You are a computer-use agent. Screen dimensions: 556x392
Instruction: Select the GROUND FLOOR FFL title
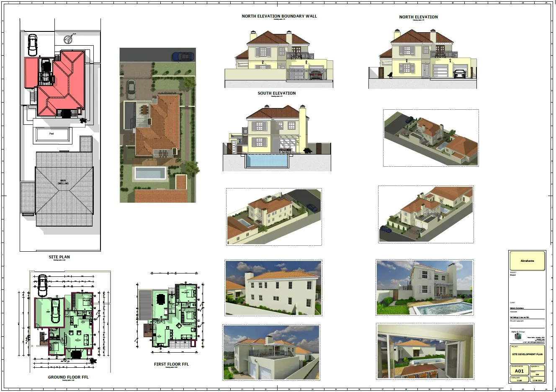click(68, 377)
